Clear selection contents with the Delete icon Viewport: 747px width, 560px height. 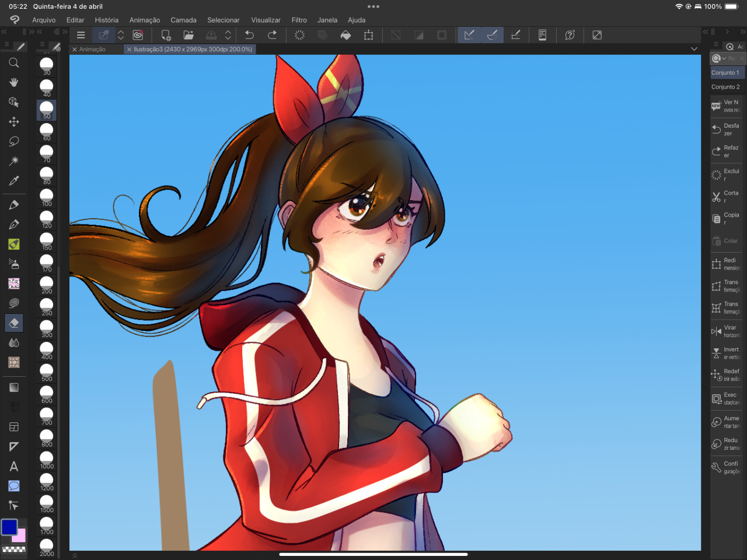point(299,35)
